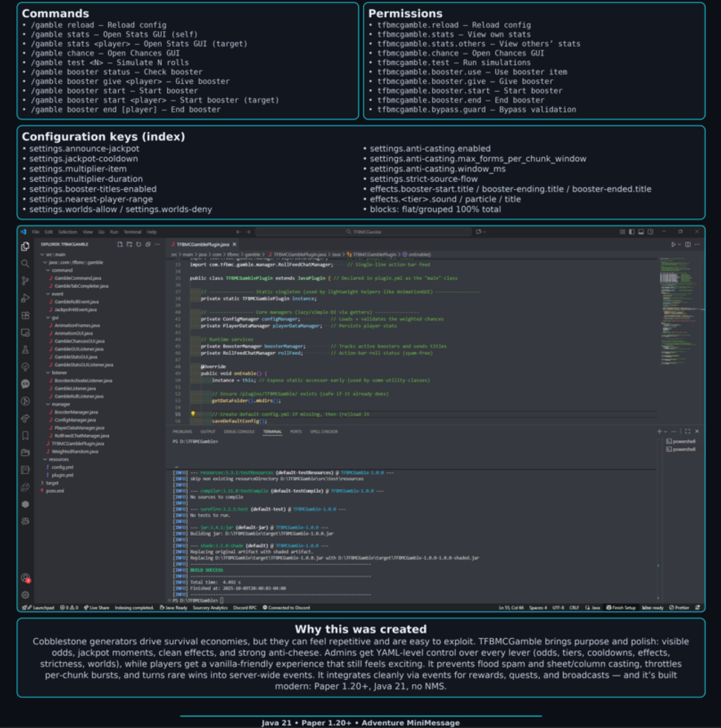Image resolution: width=721 pixels, height=728 pixels.
Task: Click the Accounts icon with notification badge
Action: tap(25, 577)
